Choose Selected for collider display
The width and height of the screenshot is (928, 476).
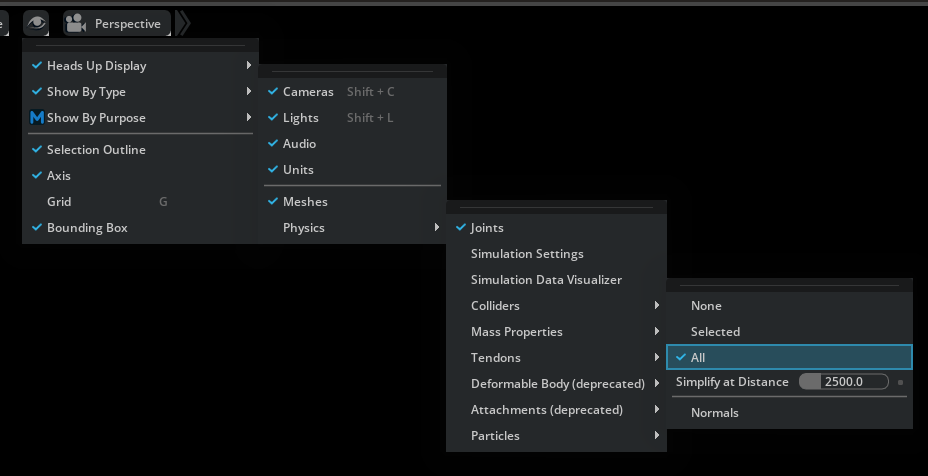point(715,332)
